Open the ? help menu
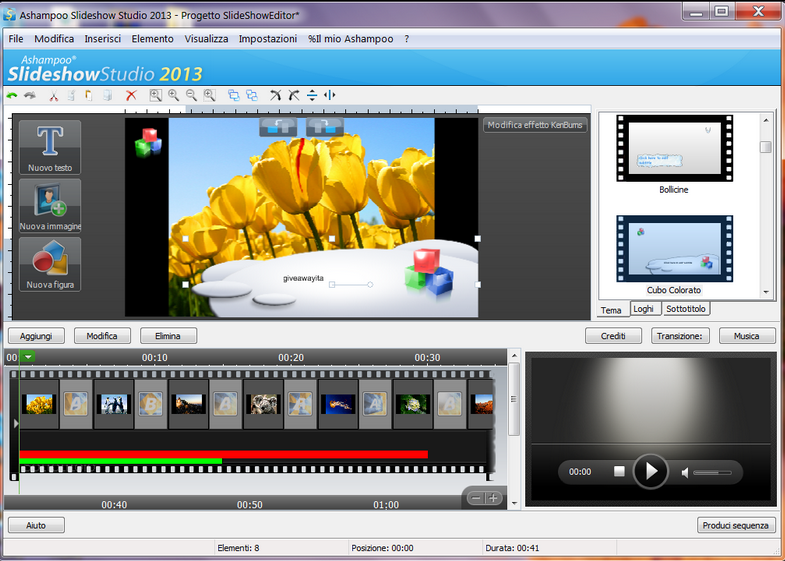The width and height of the screenshot is (785, 561). 407,39
